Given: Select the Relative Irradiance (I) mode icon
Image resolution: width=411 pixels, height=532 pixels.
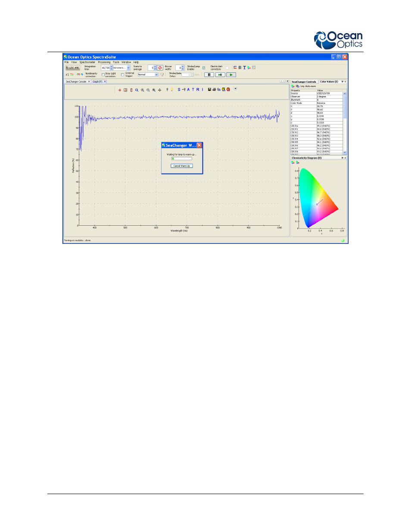Looking at the screenshot, I should coord(202,90).
